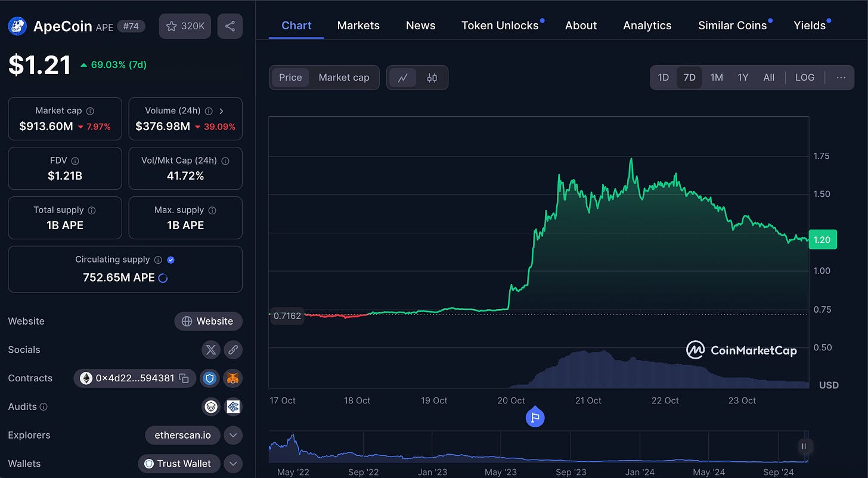Image resolution: width=868 pixels, height=478 pixels.
Task: Set chart range to 1Y
Action: (x=743, y=78)
